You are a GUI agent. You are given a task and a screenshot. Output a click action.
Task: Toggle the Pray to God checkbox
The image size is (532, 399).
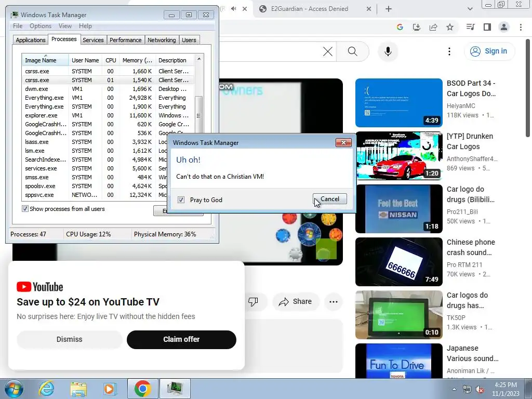pyautogui.click(x=181, y=200)
